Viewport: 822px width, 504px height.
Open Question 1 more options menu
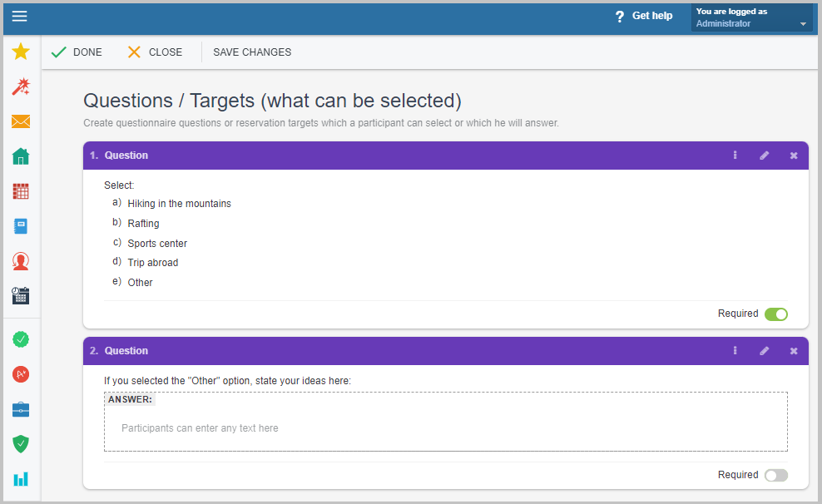735,156
